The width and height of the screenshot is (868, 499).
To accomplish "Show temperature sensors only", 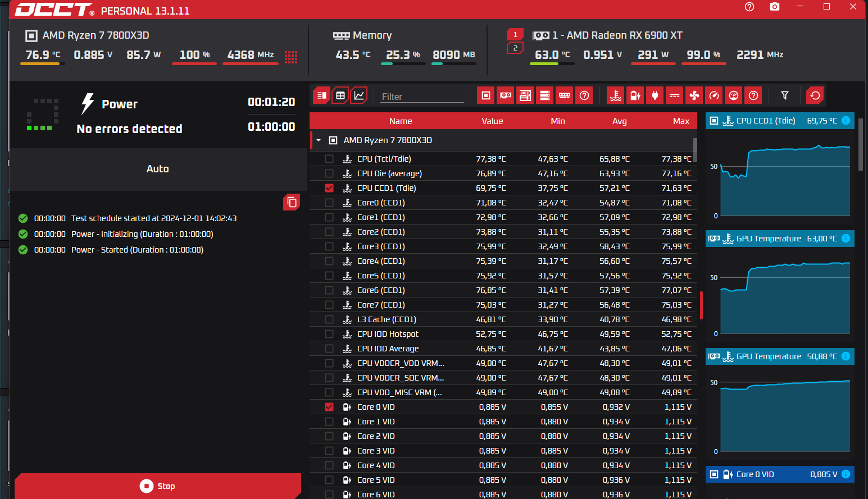I will point(616,95).
